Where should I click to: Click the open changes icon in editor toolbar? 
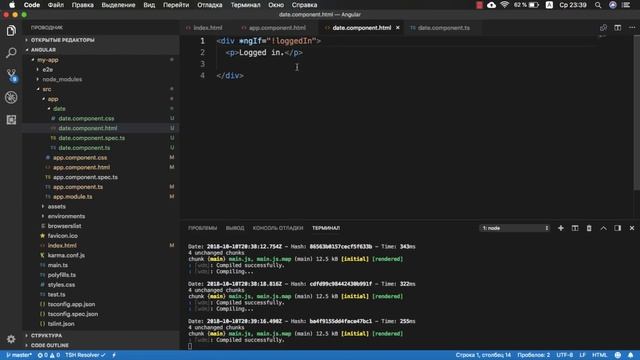tap(603, 28)
